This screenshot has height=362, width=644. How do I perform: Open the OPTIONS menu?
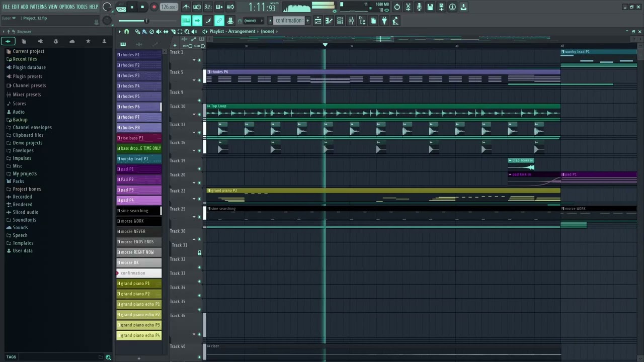(x=67, y=7)
